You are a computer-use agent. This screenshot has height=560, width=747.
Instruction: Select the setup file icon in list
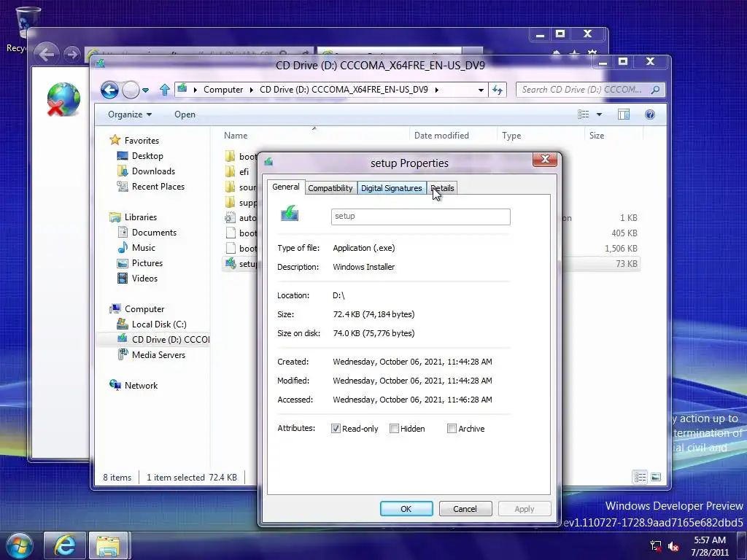(x=230, y=263)
